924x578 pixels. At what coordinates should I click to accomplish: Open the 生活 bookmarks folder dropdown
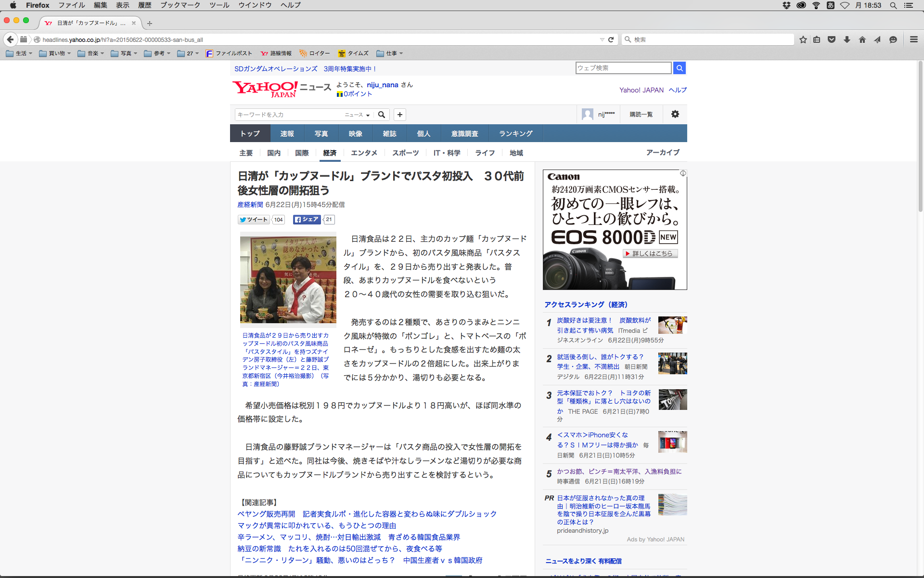[20, 53]
